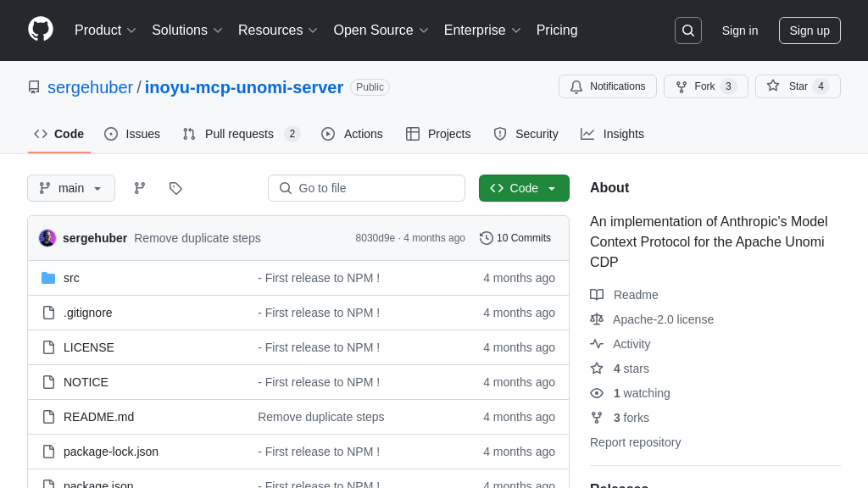
Task: Expand the main branch dropdown
Action: pyautogui.click(x=71, y=188)
